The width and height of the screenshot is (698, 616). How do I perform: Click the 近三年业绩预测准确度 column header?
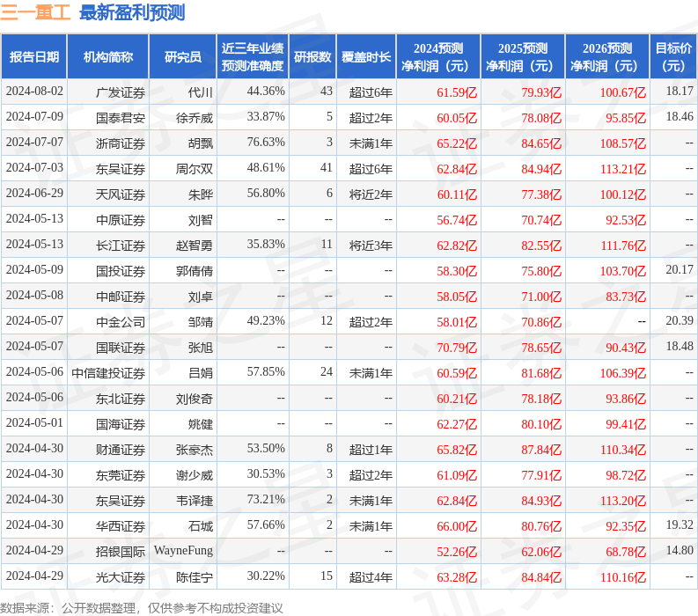point(253,57)
